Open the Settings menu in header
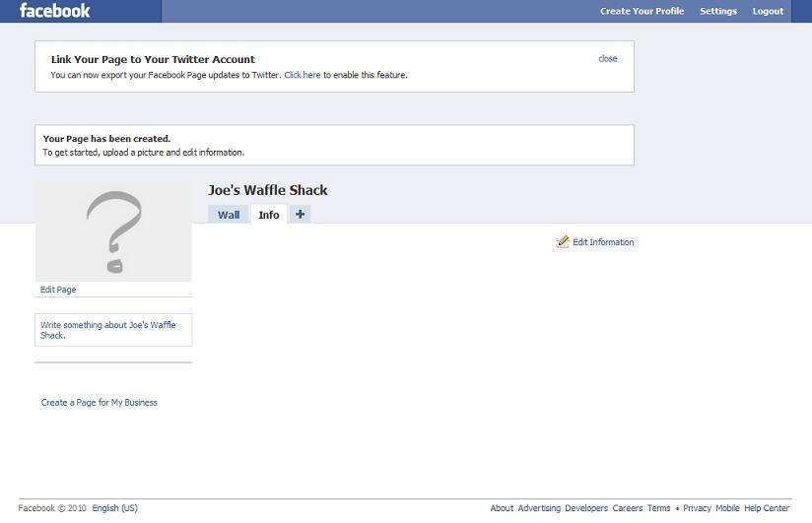Image resolution: width=812 pixels, height=523 pixels. point(717,11)
